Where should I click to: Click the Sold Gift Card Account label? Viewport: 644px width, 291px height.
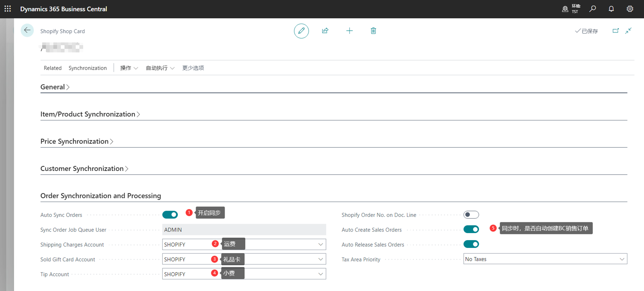pyautogui.click(x=68, y=260)
